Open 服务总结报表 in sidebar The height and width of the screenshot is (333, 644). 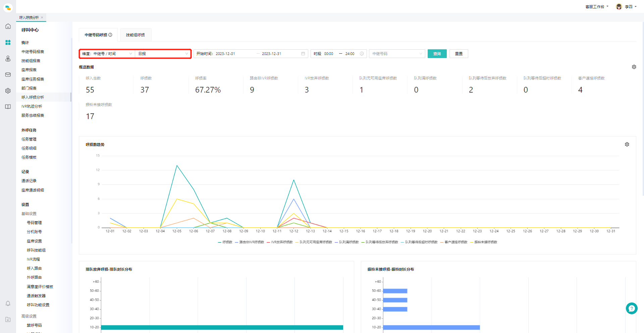[33, 115]
